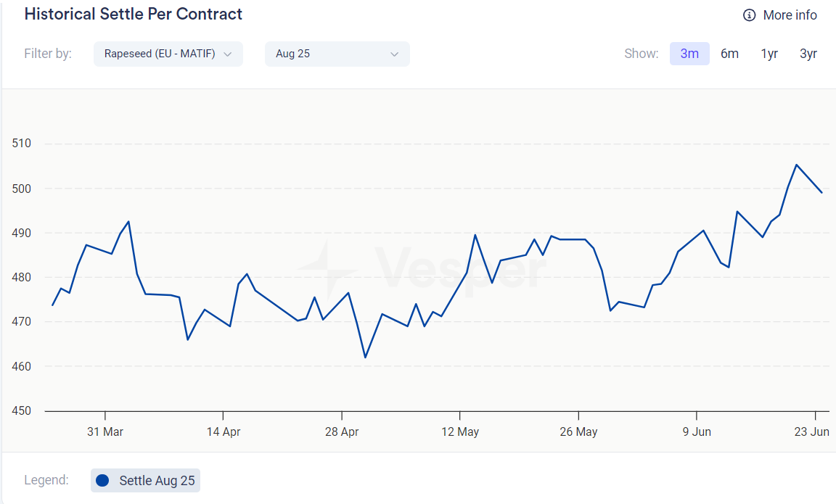Click the 31 Mar x-axis date label
The height and width of the screenshot is (504, 836).
105,431
